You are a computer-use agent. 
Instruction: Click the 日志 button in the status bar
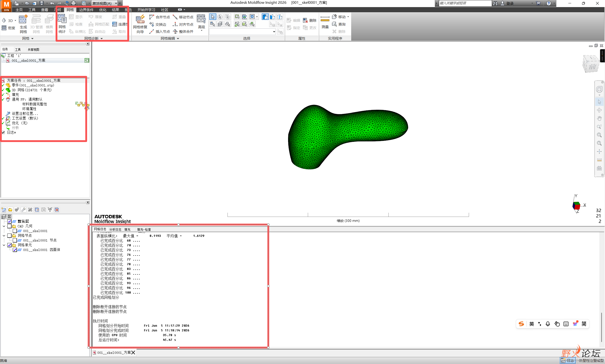(x=567, y=360)
